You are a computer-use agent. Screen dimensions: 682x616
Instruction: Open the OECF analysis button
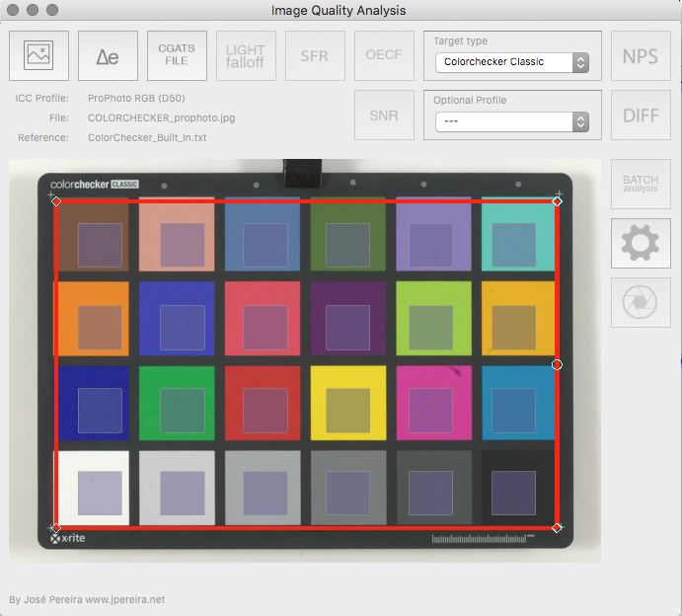385,55
